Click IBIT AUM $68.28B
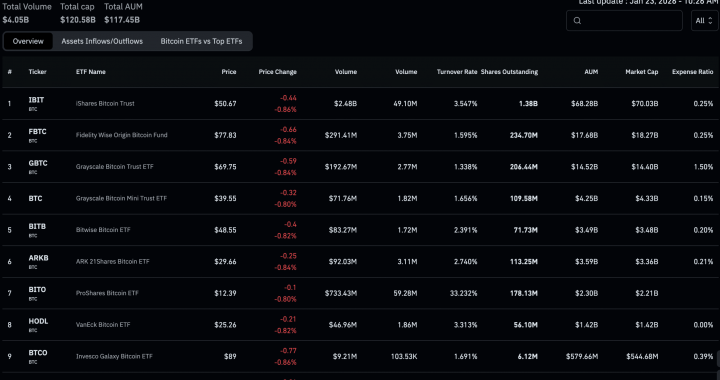720x380 pixels. pyautogui.click(x=585, y=103)
